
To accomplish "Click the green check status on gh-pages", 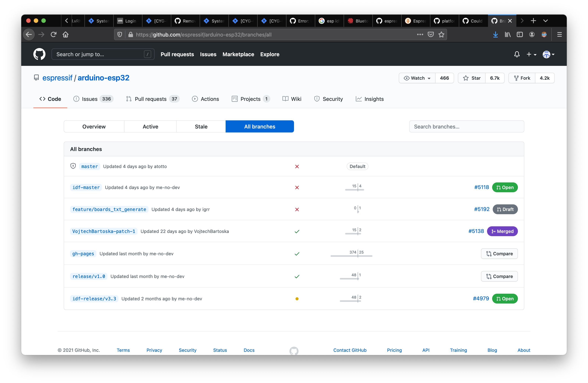I will click(x=297, y=254).
